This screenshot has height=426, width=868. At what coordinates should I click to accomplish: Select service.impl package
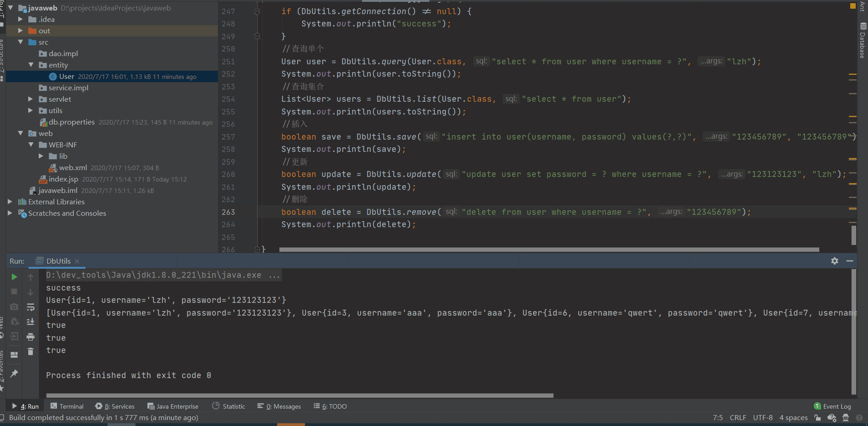point(68,88)
